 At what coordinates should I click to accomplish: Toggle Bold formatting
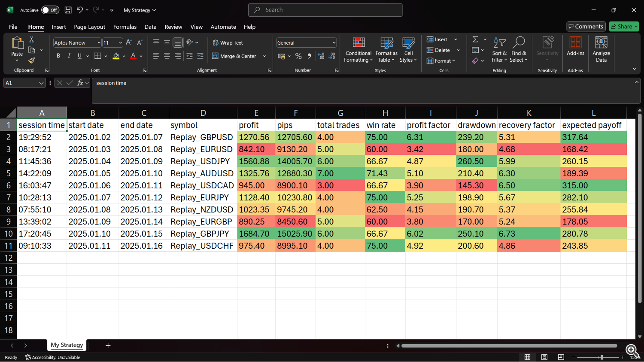(x=58, y=56)
